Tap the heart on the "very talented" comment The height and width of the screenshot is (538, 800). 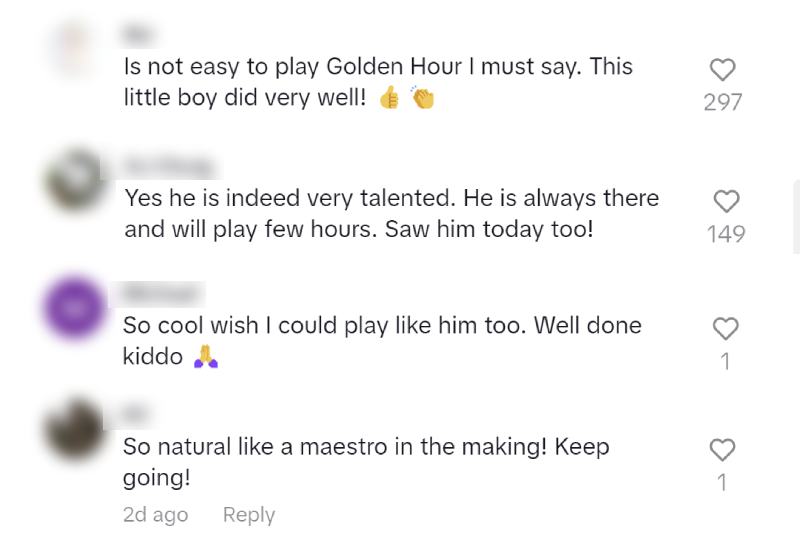[726, 201]
